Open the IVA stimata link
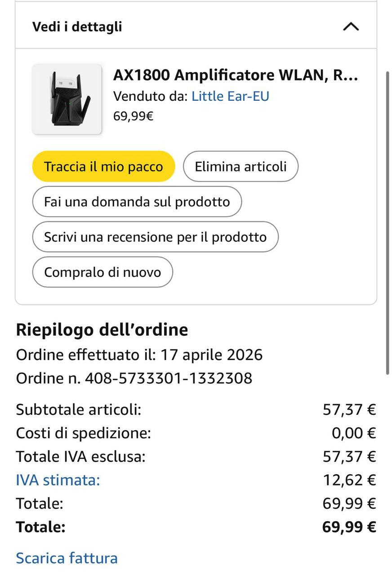 point(58,480)
